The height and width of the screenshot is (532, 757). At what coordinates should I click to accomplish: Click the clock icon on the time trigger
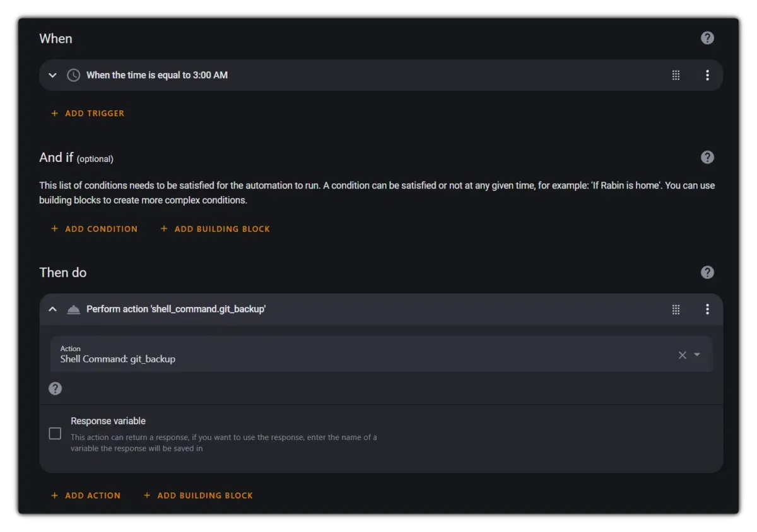pos(74,76)
